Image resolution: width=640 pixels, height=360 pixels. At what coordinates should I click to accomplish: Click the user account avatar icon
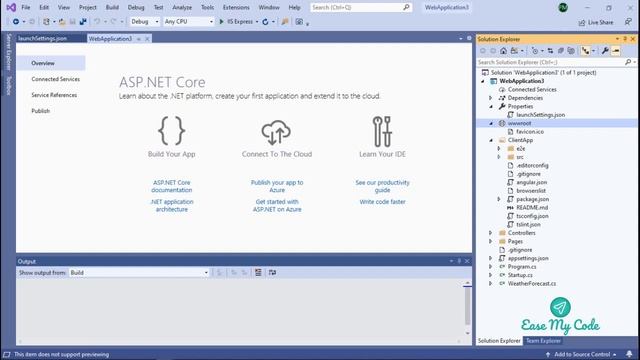[563, 7]
